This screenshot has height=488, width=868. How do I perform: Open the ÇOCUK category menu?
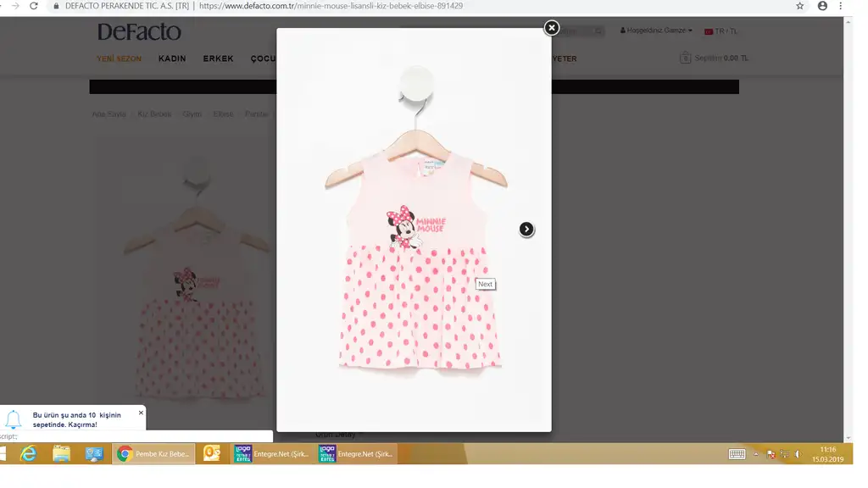[263, 58]
